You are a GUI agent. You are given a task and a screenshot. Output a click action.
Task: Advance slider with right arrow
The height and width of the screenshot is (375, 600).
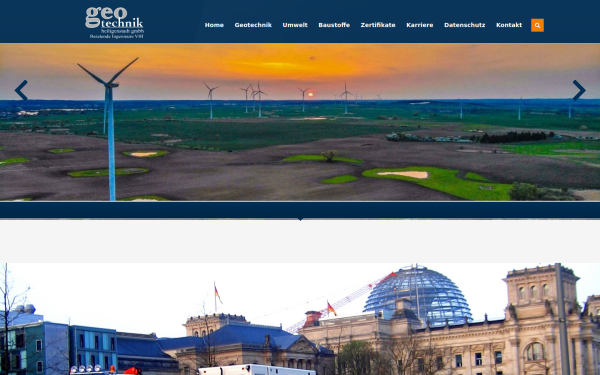pyautogui.click(x=579, y=90)
